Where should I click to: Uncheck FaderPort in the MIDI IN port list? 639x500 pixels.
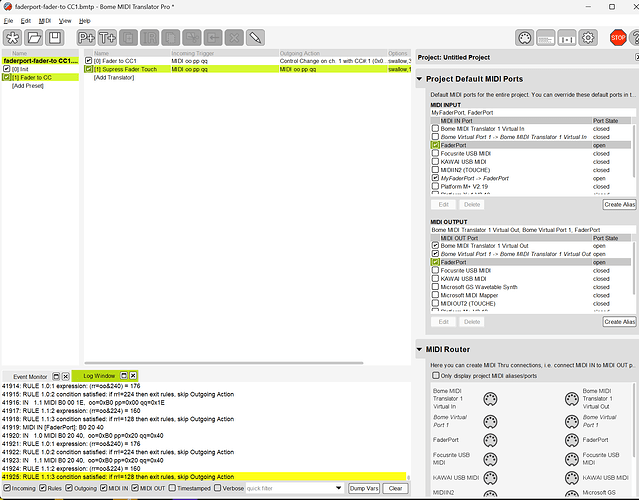click(435, 145)
